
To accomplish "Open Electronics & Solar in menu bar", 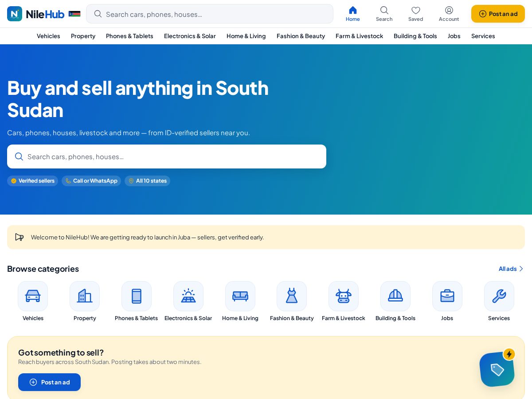I will click(190, 36).
